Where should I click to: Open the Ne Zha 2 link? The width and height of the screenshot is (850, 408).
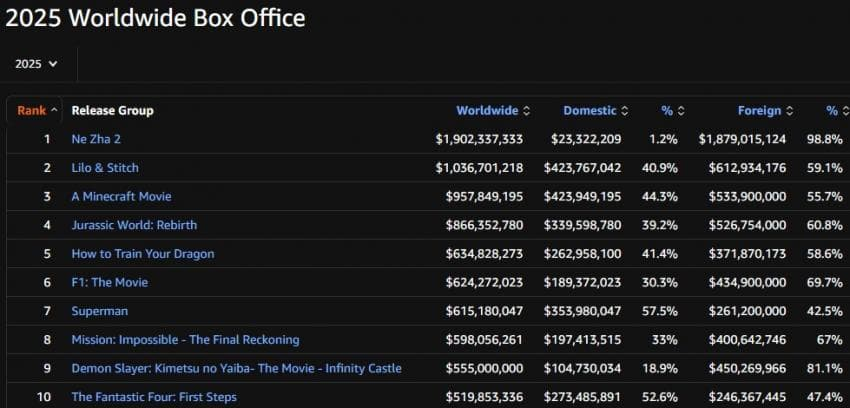tap(96, 139)
